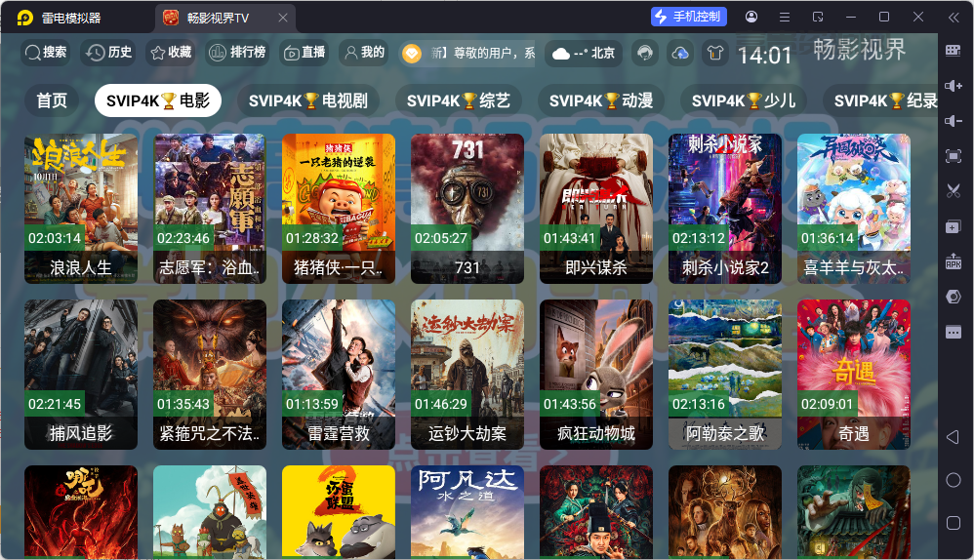The image size is (974, 560).
Task: Open the emulator hamburger menu
Action: (786, 18)
